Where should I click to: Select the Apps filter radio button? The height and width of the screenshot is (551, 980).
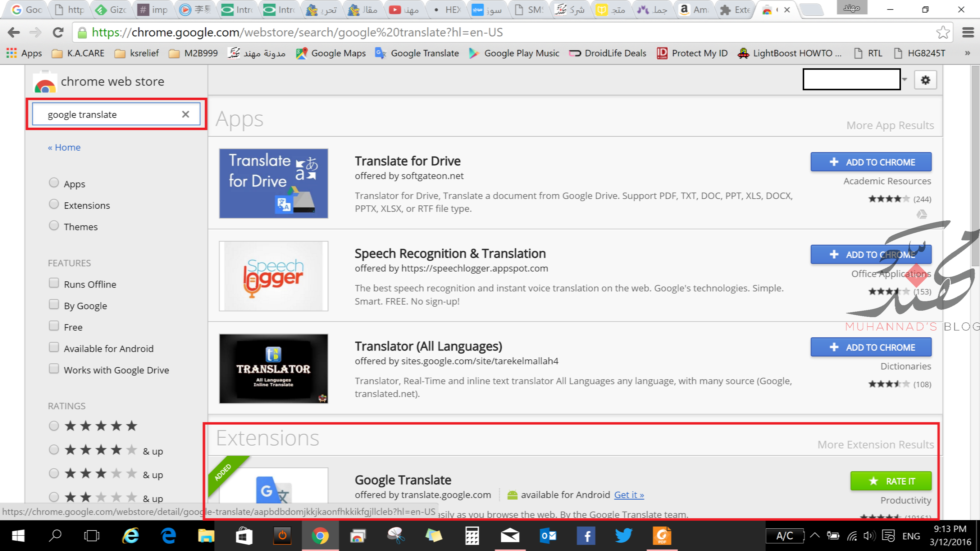54,183
